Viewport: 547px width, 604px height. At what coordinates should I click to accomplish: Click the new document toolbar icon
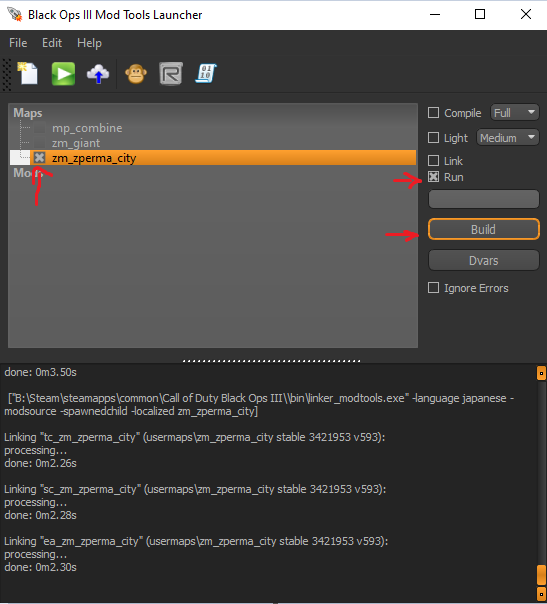pyautogui.click(x=28, y=73)
